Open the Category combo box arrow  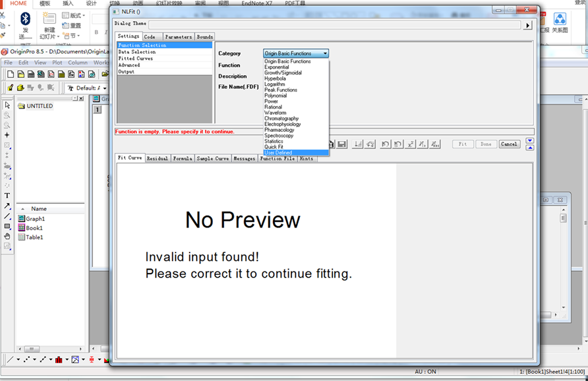(x=325, y=53)
